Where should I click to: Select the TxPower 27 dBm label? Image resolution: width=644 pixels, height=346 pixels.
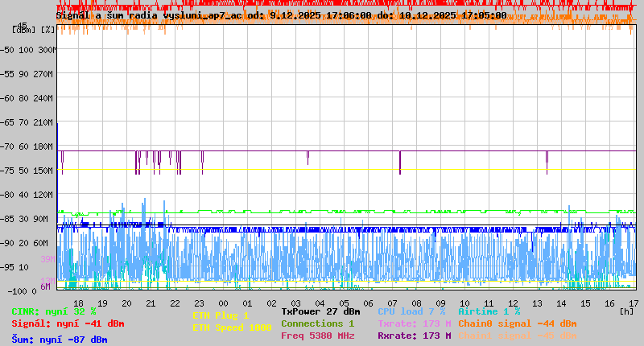(x=320, y=311)
